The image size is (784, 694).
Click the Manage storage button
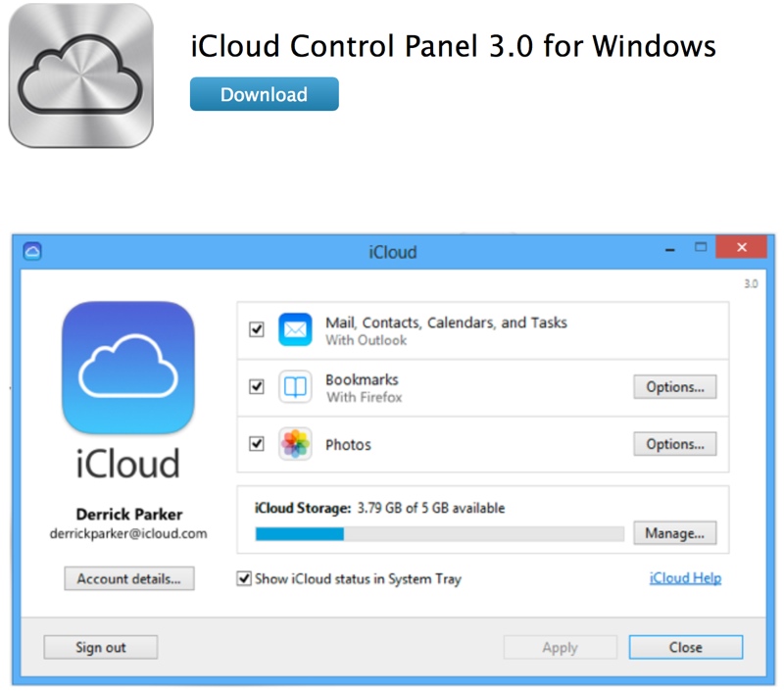click(x=674, y=533)
